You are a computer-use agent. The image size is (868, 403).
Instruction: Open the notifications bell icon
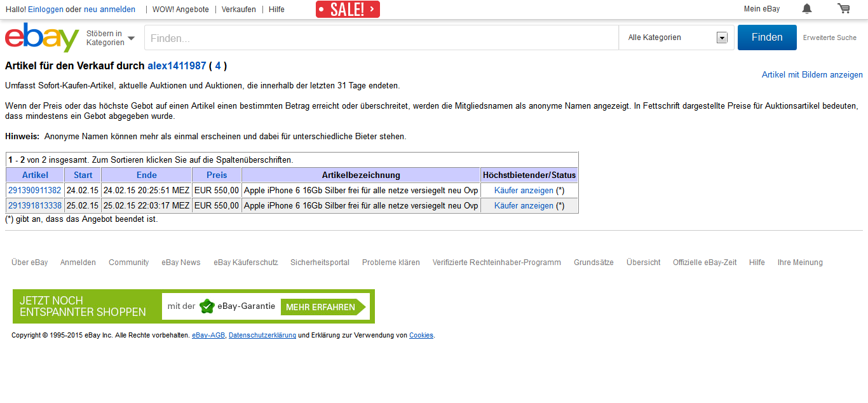[x=807, y=9]
